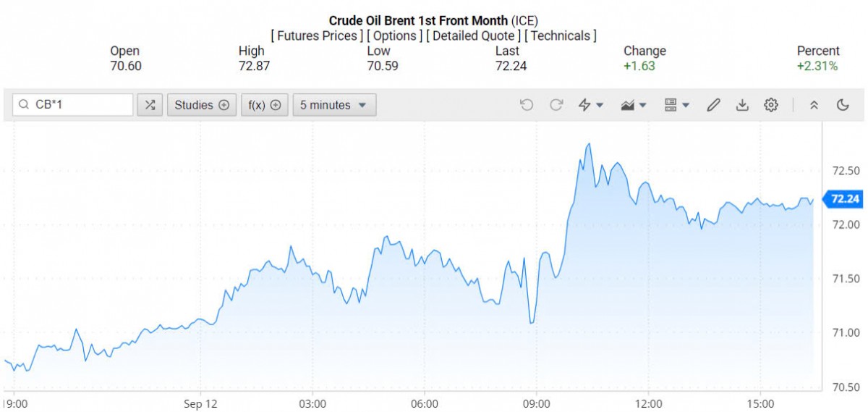Image resolution: width=868 pixels, height=412 pixels.
Task: Click the compare symbols shuffle icon
Action: click(150, 105)
